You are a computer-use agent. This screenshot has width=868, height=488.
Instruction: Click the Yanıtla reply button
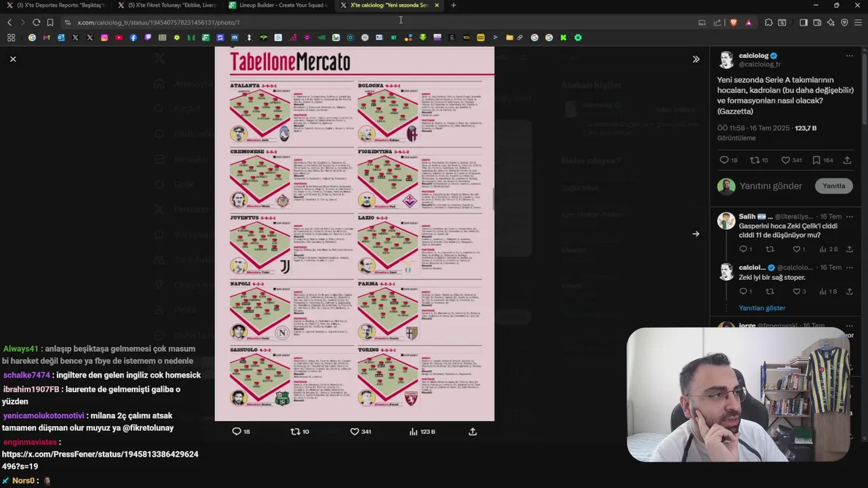click(833, 186)
